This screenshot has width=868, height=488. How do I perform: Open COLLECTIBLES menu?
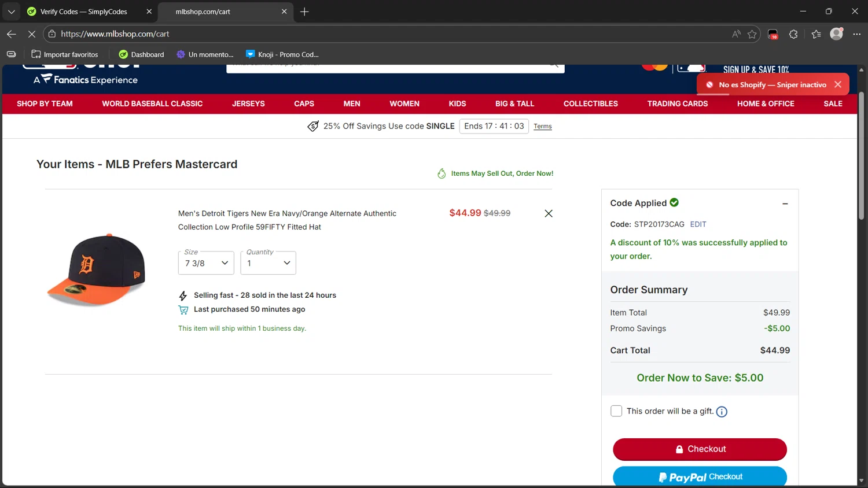tap(591, 104)
